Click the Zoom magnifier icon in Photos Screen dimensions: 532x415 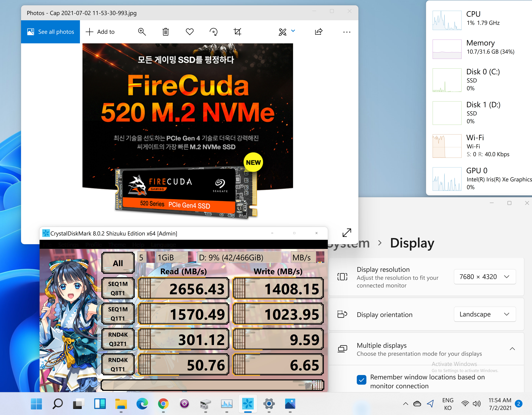click(142, 32)
